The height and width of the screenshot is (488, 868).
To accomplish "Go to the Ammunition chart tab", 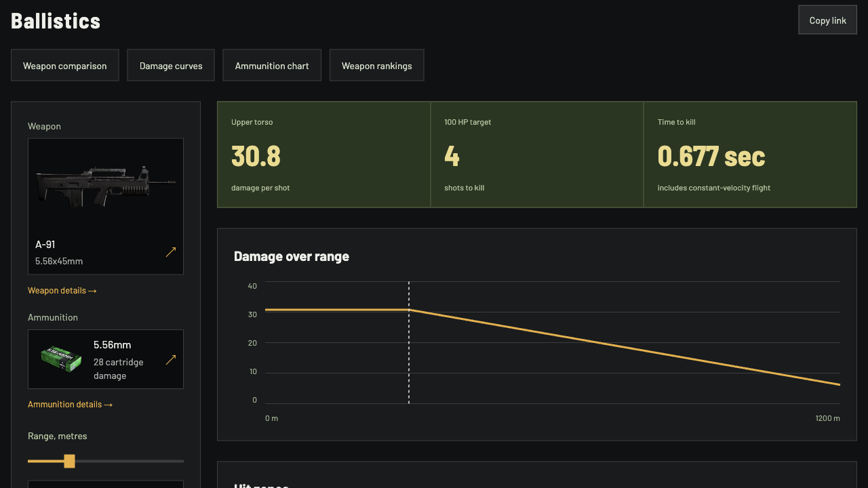I will (272, 66).
